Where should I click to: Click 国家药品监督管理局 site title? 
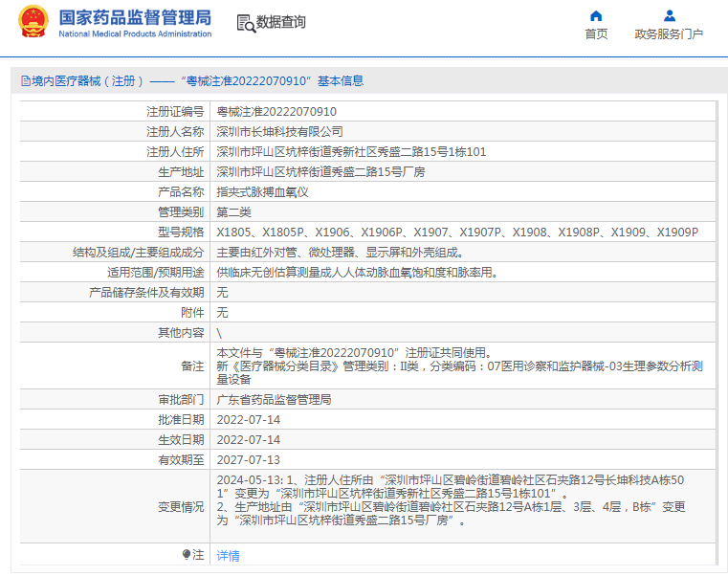pos(135,18)
